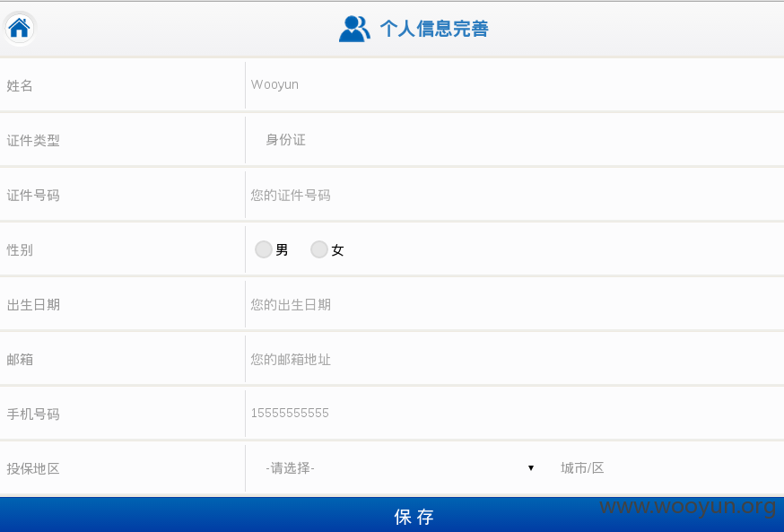The image size is (784, 532).
Task: Click the people icon beside 个人信息完善
Action: point(354,29)
